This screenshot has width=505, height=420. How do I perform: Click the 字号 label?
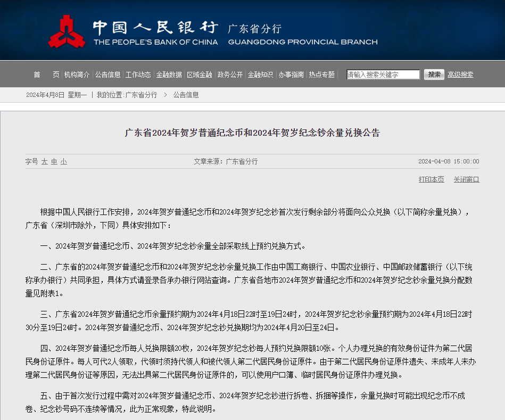pos(31,161)
